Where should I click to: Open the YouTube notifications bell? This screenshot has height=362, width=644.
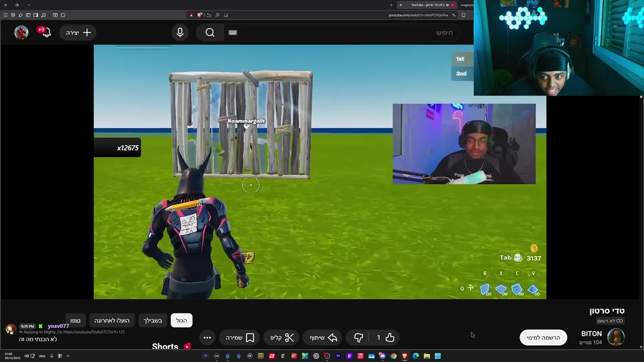click(x=46, y=33)
